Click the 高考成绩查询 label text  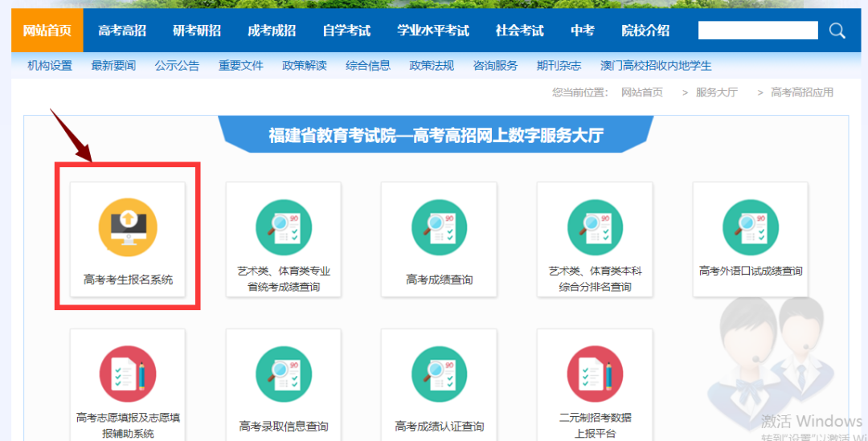[439, 280]
